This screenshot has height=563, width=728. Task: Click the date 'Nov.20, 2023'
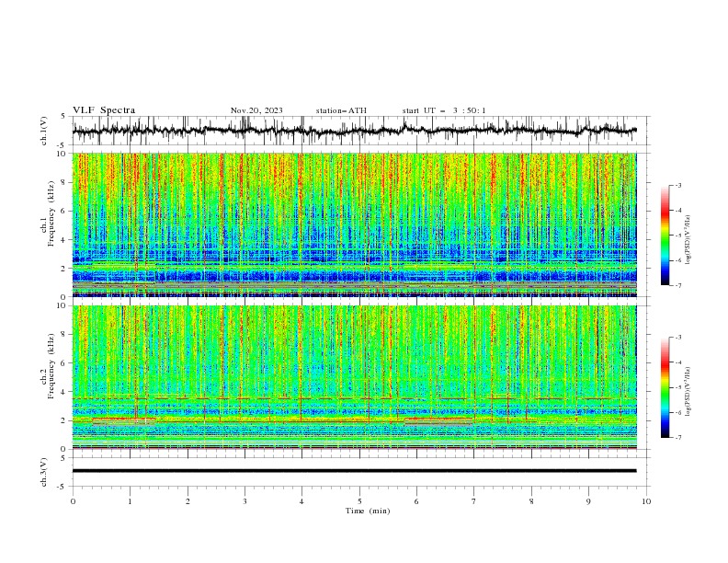[x=256, y=110]
